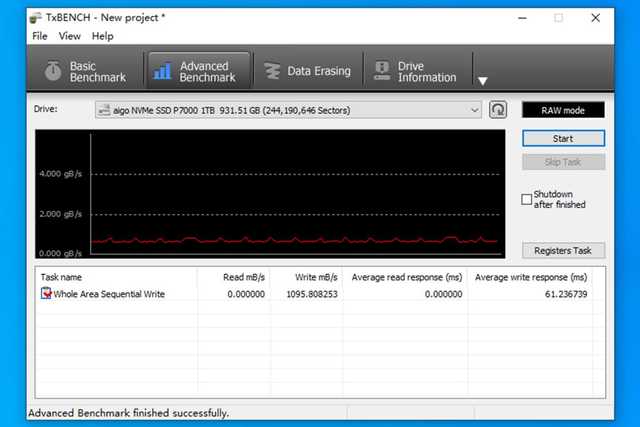Screen dimensions: 640x427
Task: Click the TxBENCH title bar app icon
Action: point(36,18)
